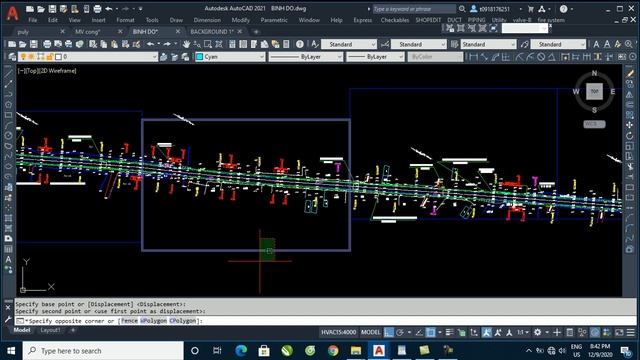The image size is (640, 360).
Task: Toggle Object Snap in status bar
Action: point(431,332)
